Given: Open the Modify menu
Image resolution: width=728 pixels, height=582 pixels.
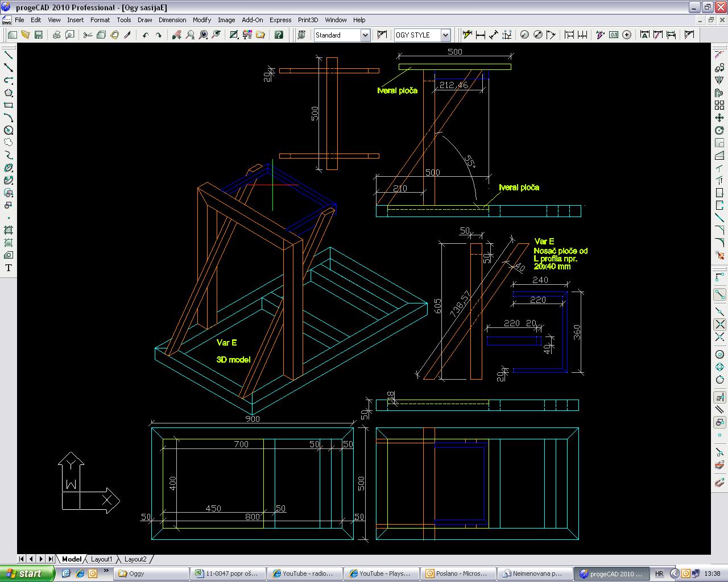Looking at the screenshot, I should (x=201, y=20).
